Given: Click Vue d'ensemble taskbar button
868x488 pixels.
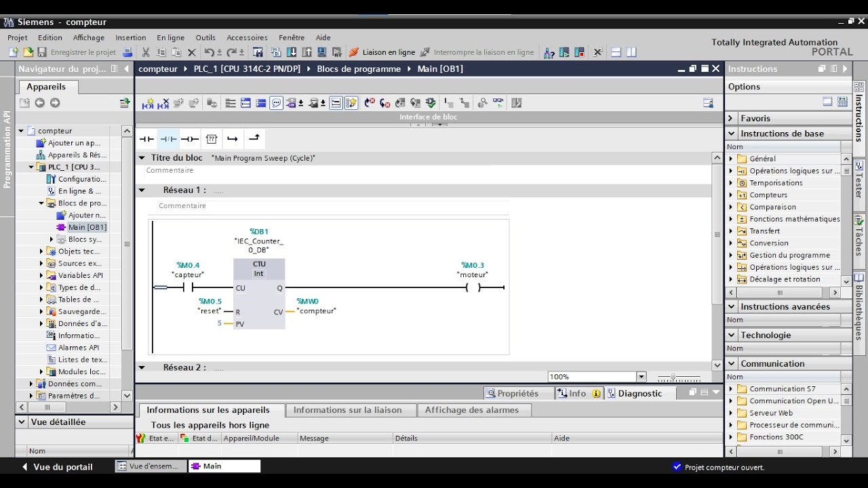Looking at the screenshot, I should pos(149,466).
